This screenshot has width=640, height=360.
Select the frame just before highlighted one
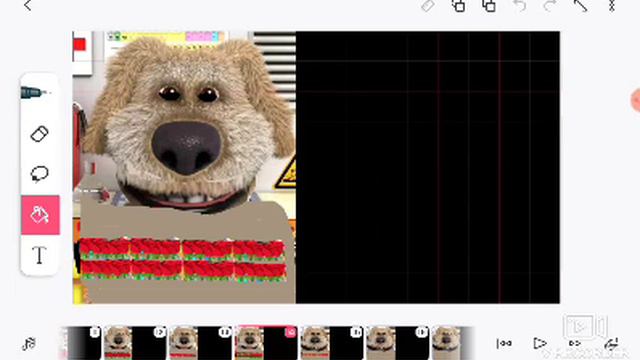(200, 343)
